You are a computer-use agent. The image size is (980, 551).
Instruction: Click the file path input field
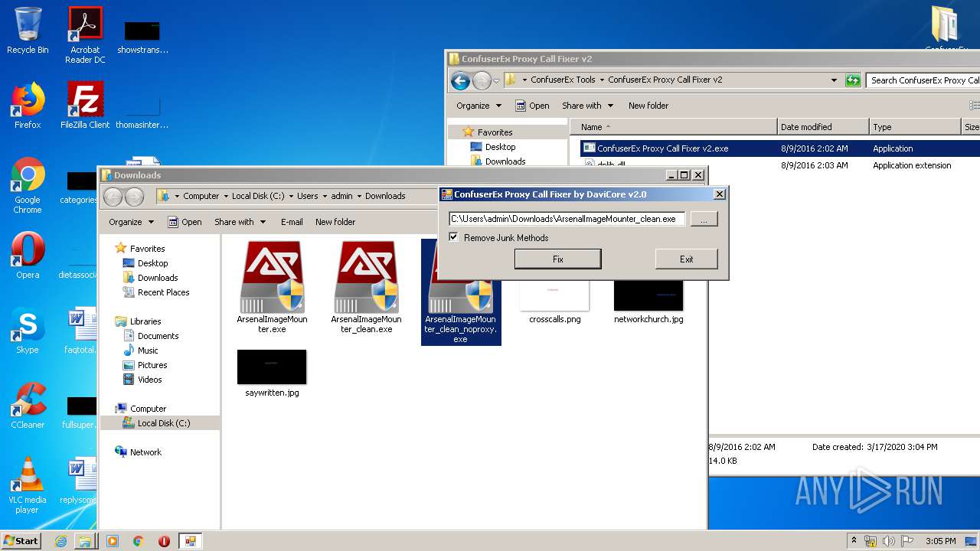[x=567, y=219]
